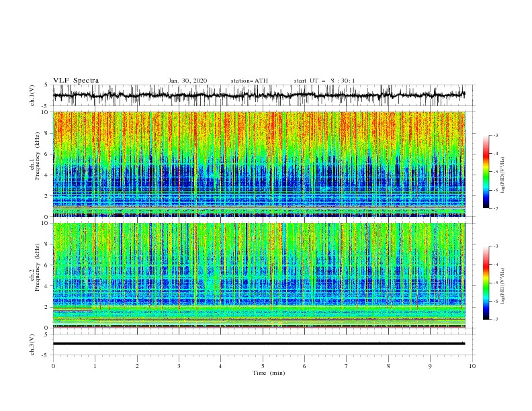Click the time axis tick label "1"

pyautogui.click(x=95, y=366)
